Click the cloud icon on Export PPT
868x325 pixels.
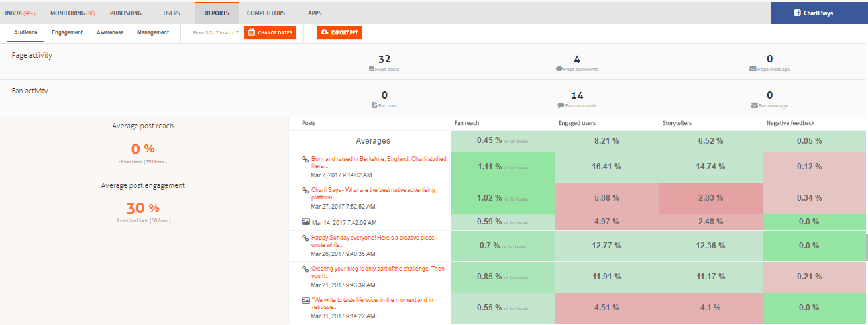click(324, 32)
